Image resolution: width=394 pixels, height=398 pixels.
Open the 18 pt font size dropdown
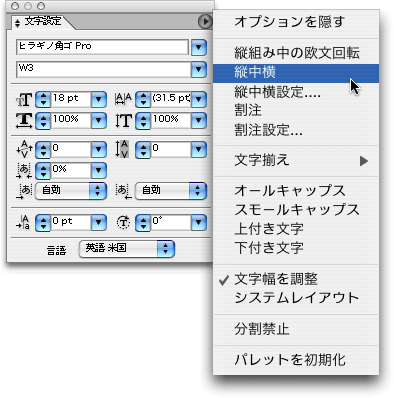click(99, 99)
